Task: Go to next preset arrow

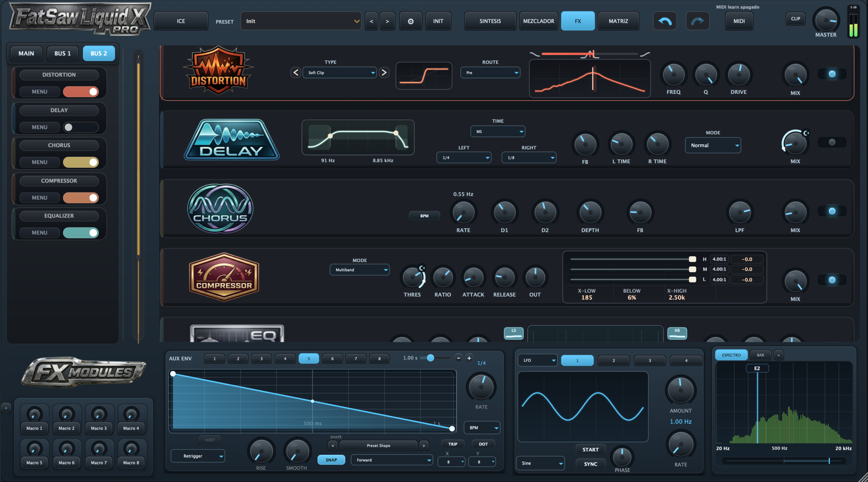Action: coord(387,21)
